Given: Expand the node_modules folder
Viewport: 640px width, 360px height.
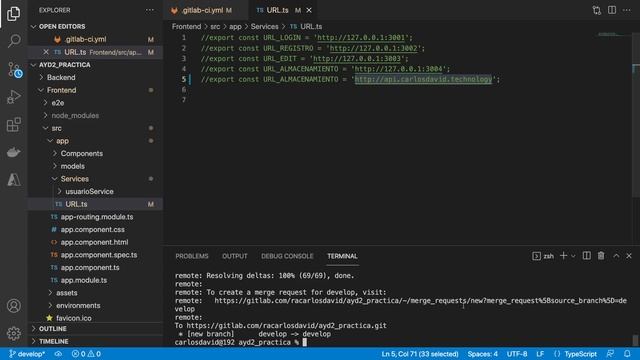Looking at the screenshot, I should pyautogui.click(x=75, y=116).
